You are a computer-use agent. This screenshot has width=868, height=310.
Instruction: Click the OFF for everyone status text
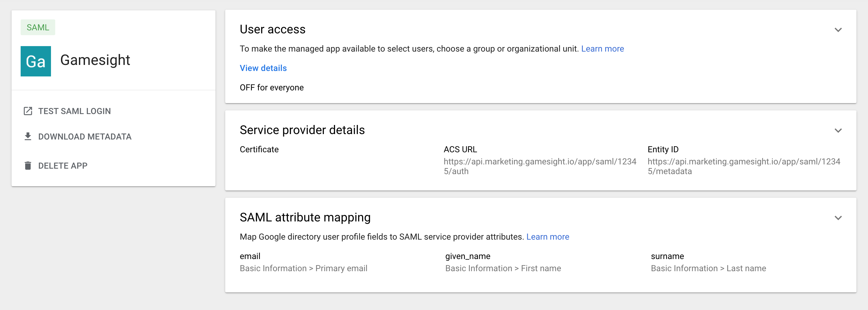click(272, 88)
